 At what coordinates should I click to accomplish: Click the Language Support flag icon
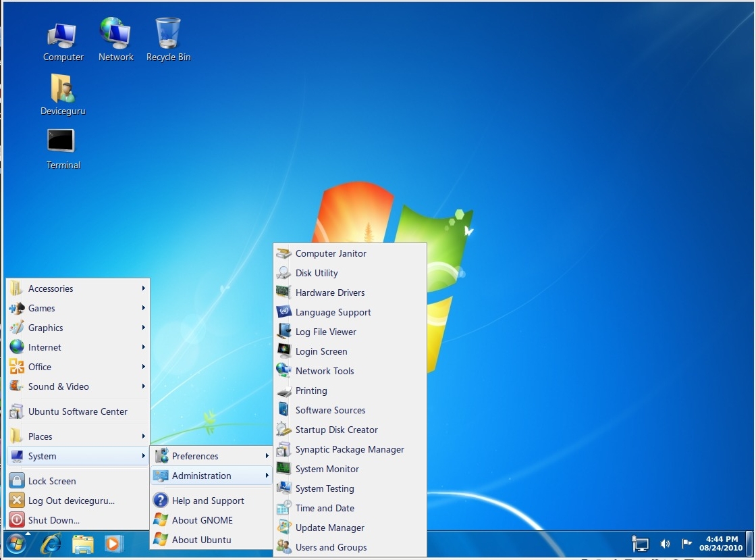point(283,312)
